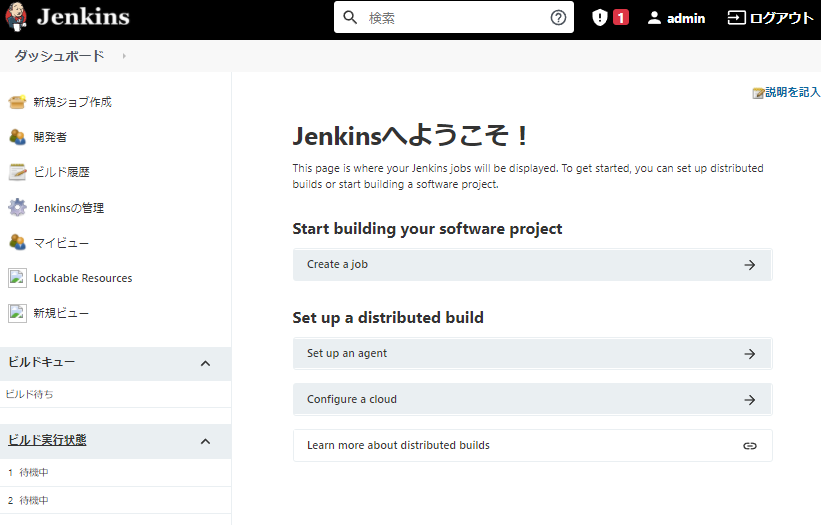Click the link icon on Learn more row
The image size is (821, 525).
pos(750,446)
